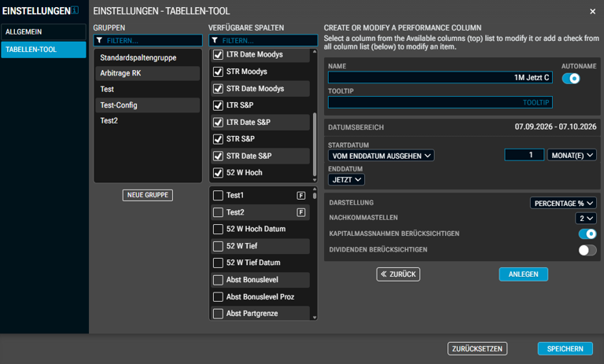Viewport: 604px width, 364px height.
Task: Click the Neue Gruppe button
Action: pos(148,195)
